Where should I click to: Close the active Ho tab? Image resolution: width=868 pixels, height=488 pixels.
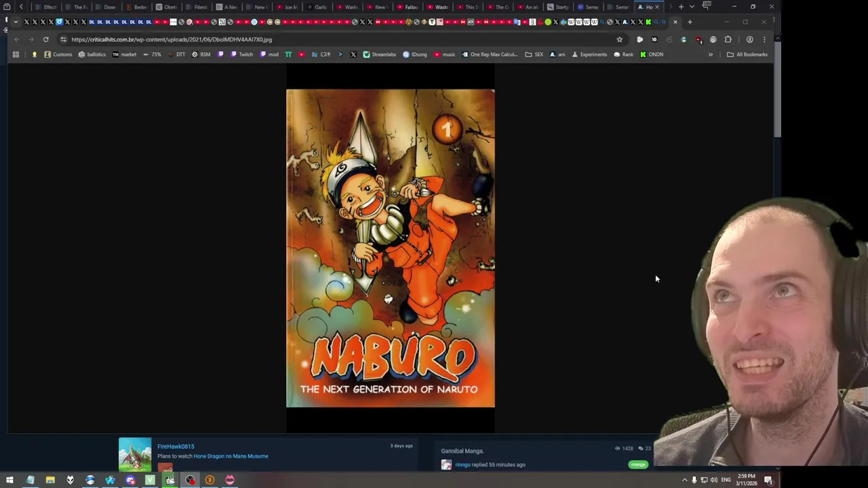point(656,7)
